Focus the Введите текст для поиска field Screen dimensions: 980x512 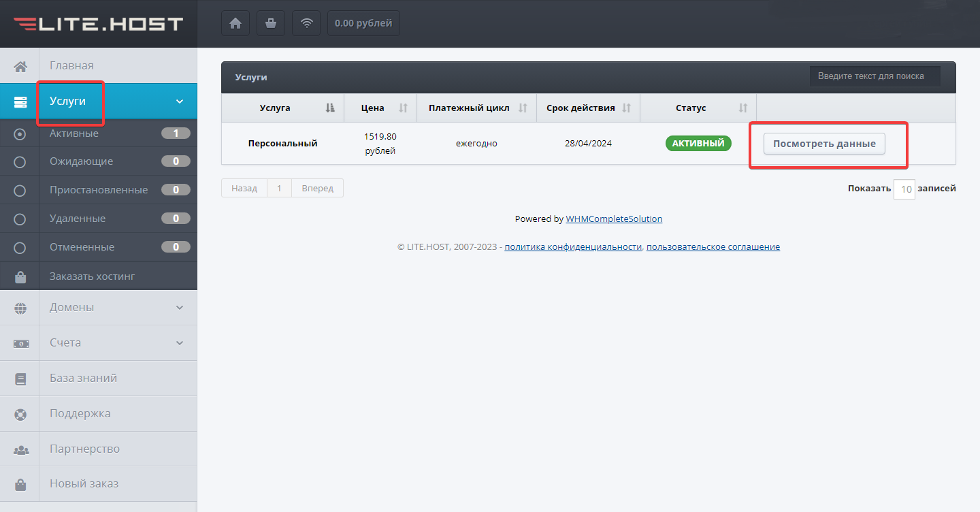(875, 76)
